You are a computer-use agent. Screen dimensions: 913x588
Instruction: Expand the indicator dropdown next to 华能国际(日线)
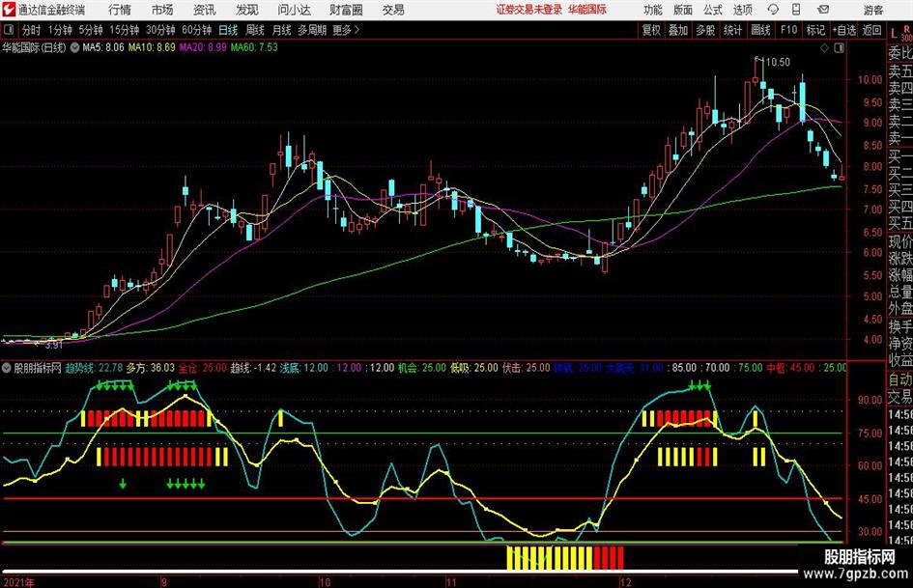click(x=74, y=47)
